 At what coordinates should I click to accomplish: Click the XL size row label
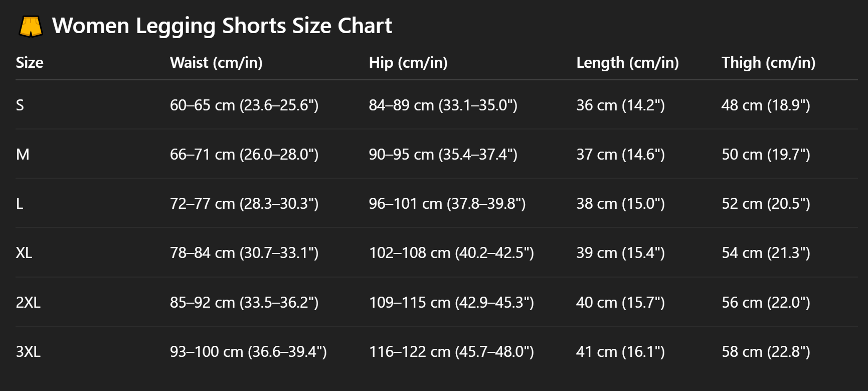(x=24, y=252)
